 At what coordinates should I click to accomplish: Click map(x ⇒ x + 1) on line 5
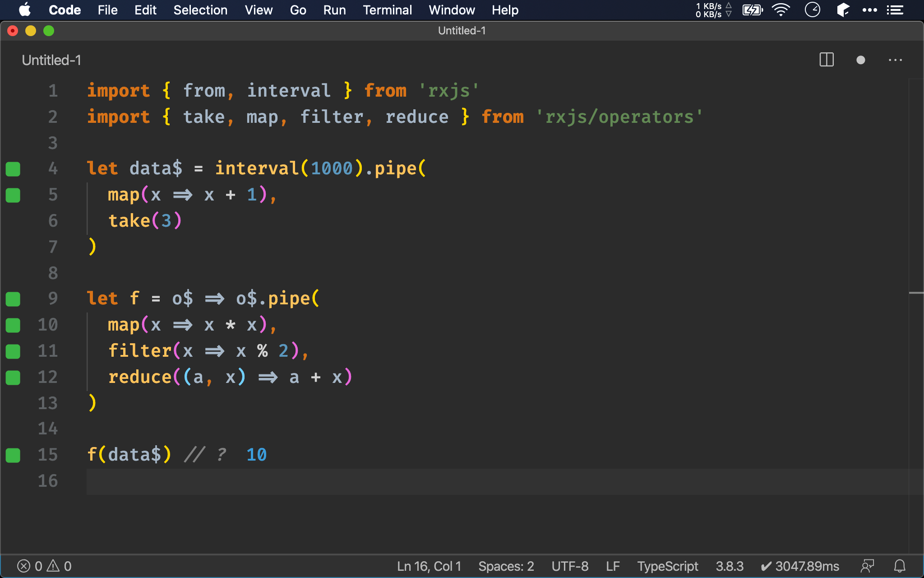188,195
